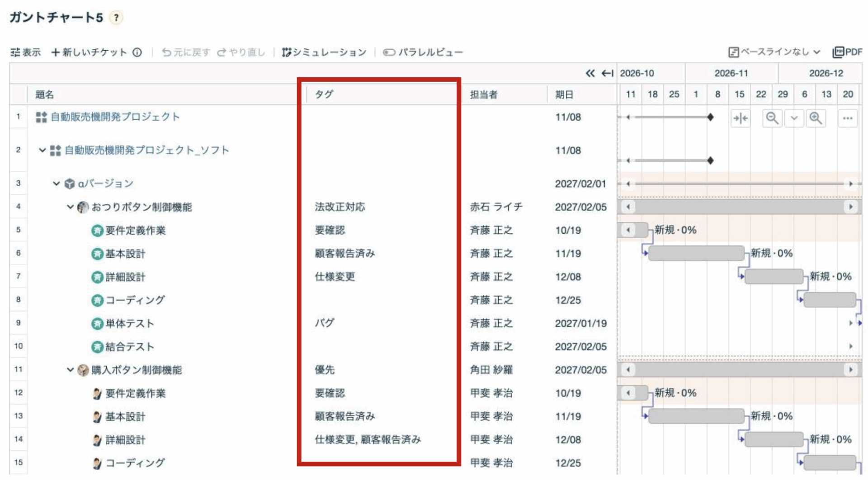Click due date 2027/02/01
This screenshot has height=480, width=868.
pyautogui.click(x=580, y=184)
